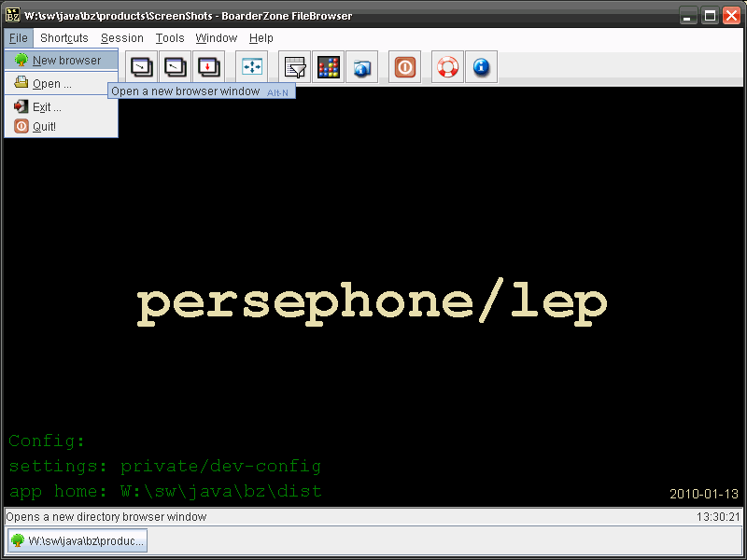Screen dimensions: 747x560
Task: Click the door icon beside Exit
Action: click(x=21, y=105)
